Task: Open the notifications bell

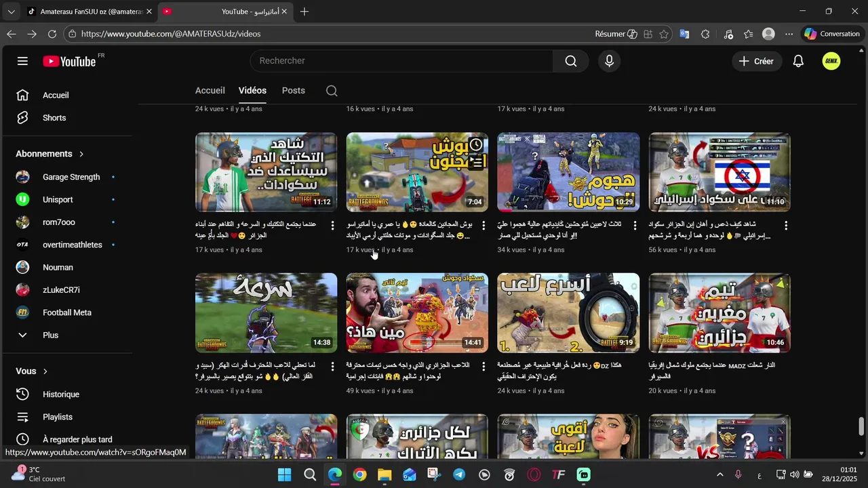Action: pos(798,61)
